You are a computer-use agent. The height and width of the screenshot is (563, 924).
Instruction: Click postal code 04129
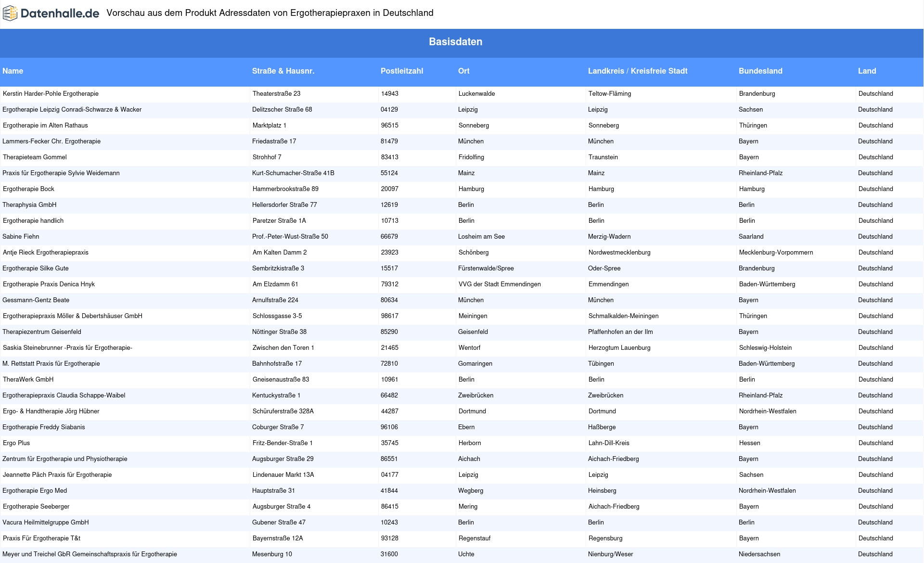coord(389,110)
